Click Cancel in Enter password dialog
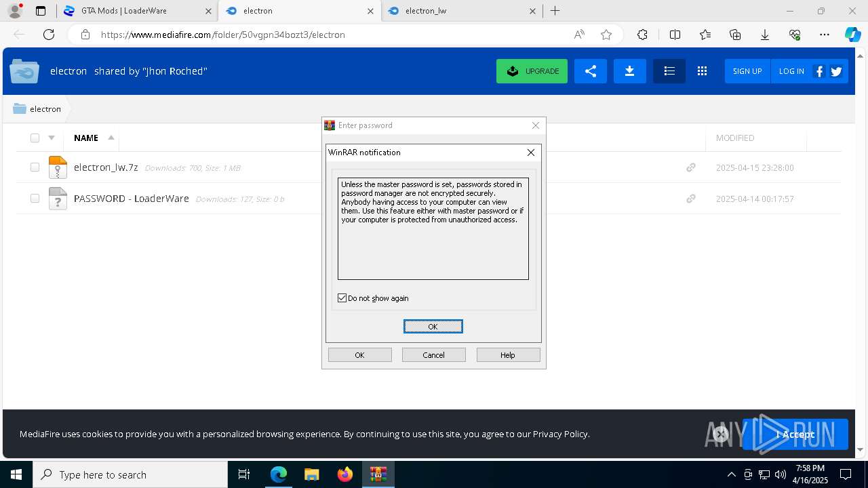868x488 pixels. [x=434, y=355]
